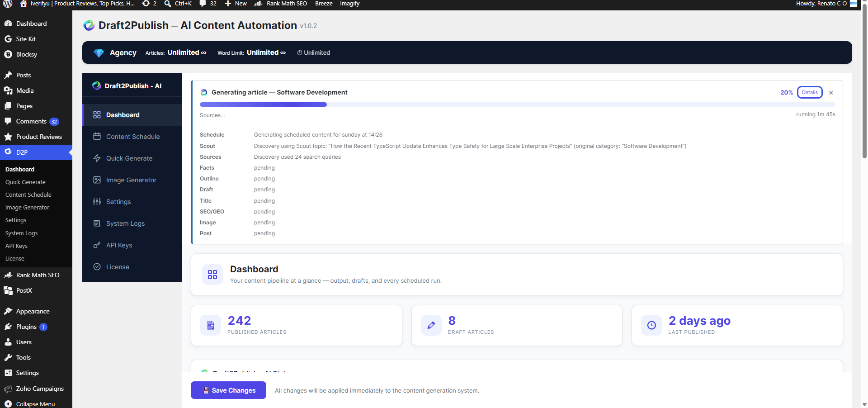The width and height of the screenshot is (868, 408).
Task: Click the 20% progress percentage text
Action: [x=787, y=92]
